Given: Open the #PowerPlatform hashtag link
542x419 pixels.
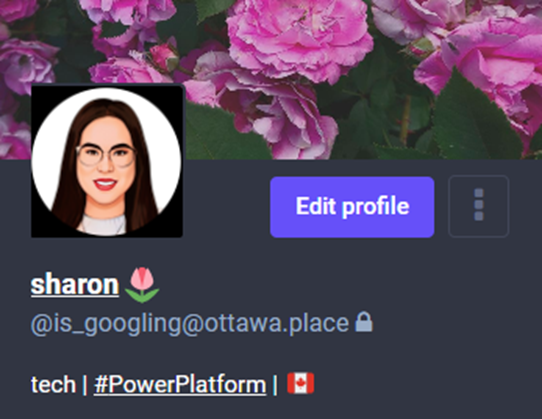Looking at the screenshot, I should (x=180, y=384).
